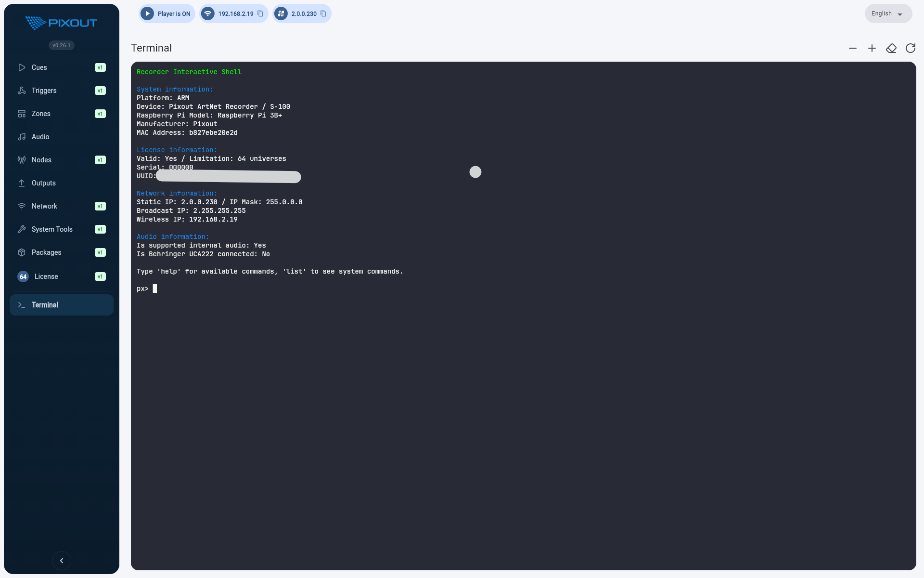Viewport: 924px width, 578px height.
Task: Click the v1 badge next to Zones
Action: pos(100,114)
